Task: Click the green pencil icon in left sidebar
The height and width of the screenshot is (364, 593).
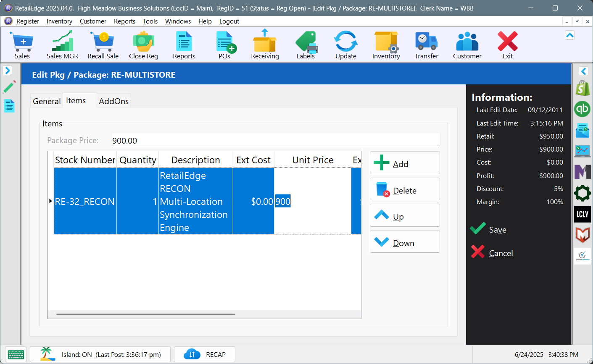Action: click(x=9, y=87)
